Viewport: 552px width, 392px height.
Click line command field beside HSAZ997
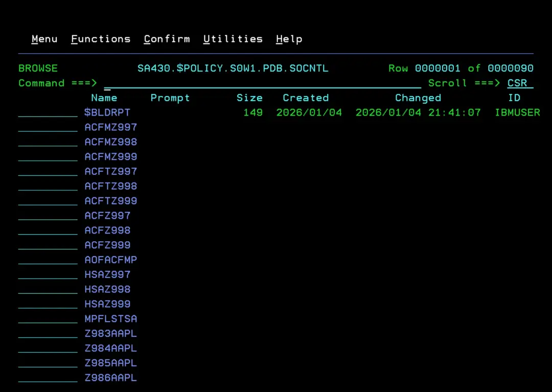48,275
